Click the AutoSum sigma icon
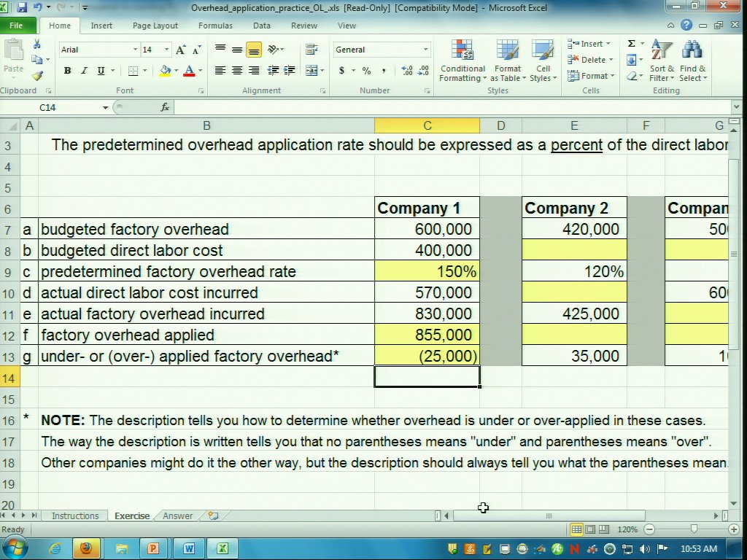 tap(632, 44)
